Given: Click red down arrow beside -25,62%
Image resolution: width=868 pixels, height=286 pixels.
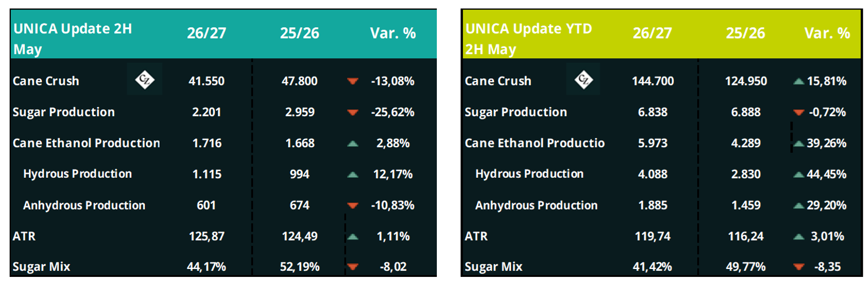Looking at the screenshot, I should (x=353, y=113).
